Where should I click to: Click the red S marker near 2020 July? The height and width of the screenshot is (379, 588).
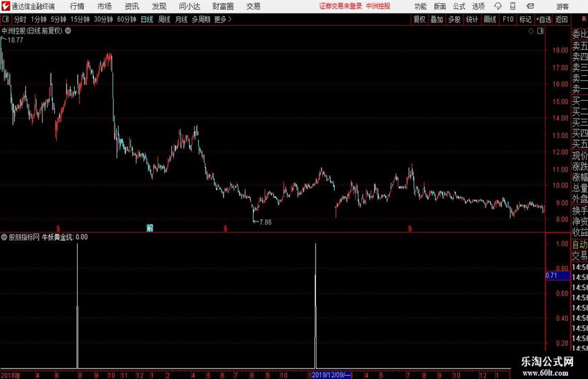tap(410, 228)
